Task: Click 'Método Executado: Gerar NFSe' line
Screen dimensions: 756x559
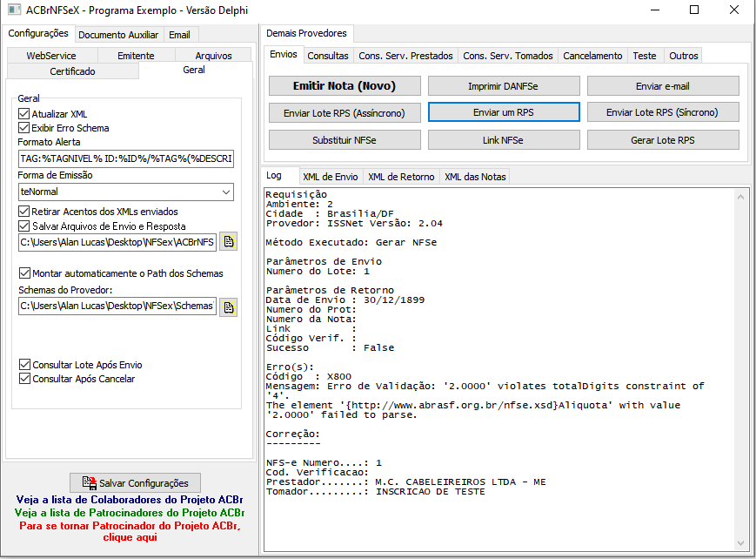Action: pyautogui.click(x=351, y=242)
